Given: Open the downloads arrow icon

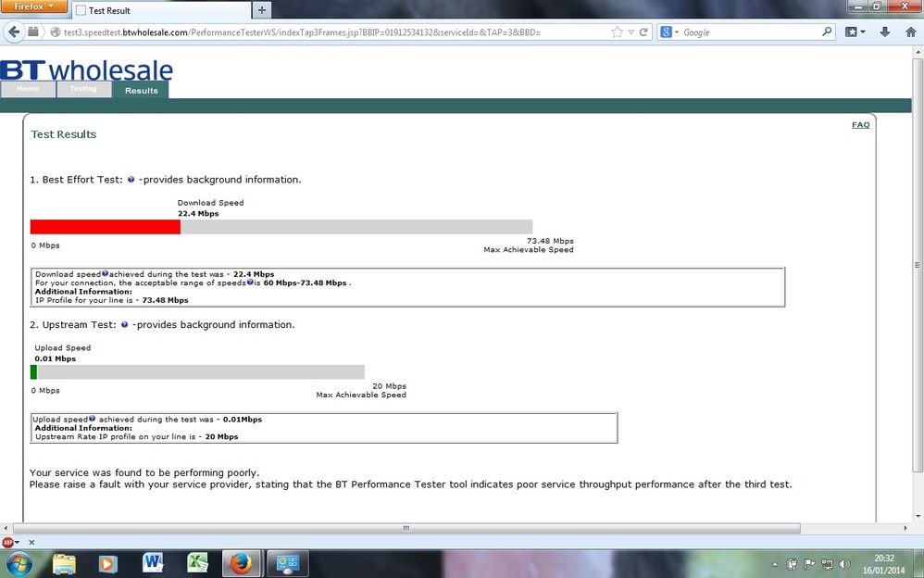Looking at the screenshot, I should click(884, 32).
